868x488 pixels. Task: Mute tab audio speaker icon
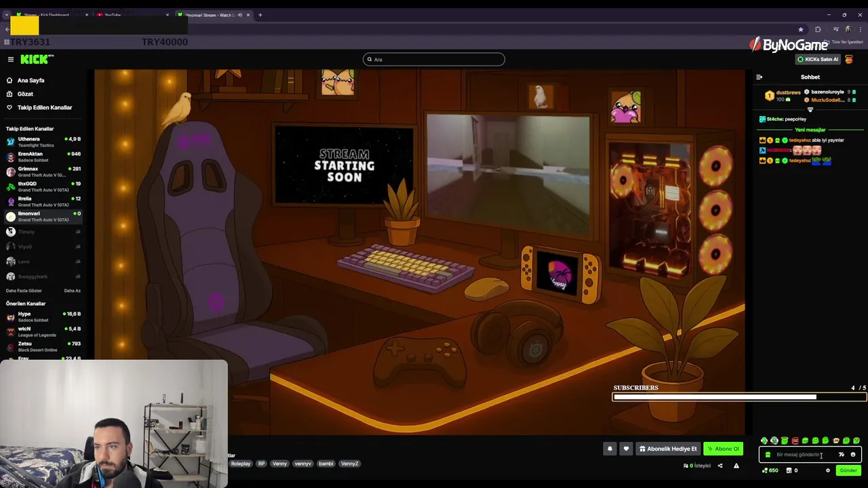coord(239,15)
